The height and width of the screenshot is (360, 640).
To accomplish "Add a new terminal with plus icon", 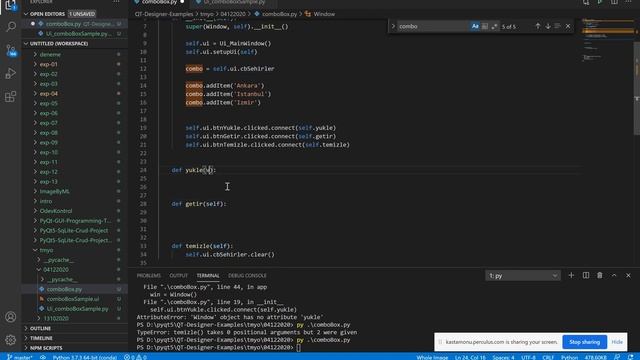I will pyautogui.click(x=571, y=276).
